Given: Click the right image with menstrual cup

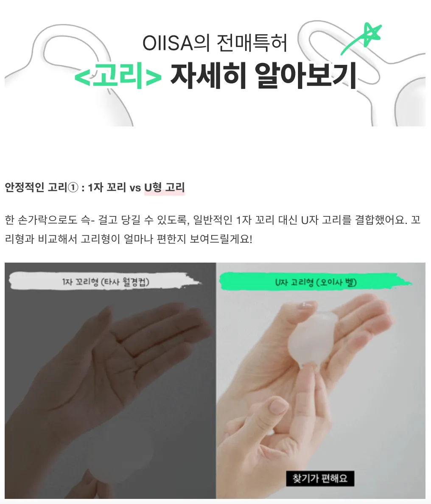Looking at the screenshot, I should pyautogui.click(x=321, y=381).
